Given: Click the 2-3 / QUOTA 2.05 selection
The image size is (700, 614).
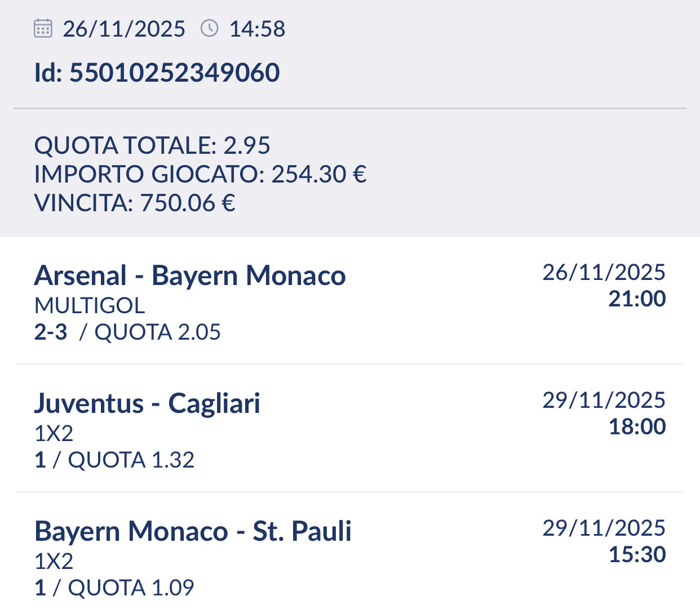Looking at the screenshot, I should click(x=127, y=332).
